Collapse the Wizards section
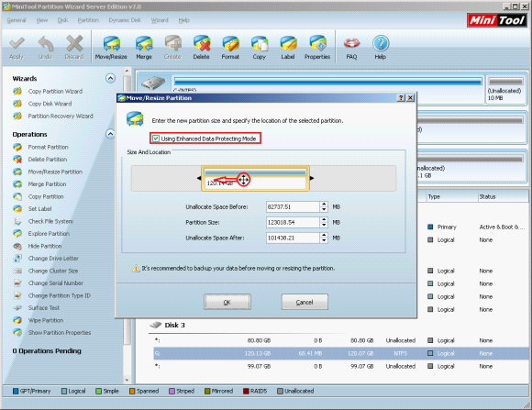This screenshot has height=410, width=532. tap(110, 78)
